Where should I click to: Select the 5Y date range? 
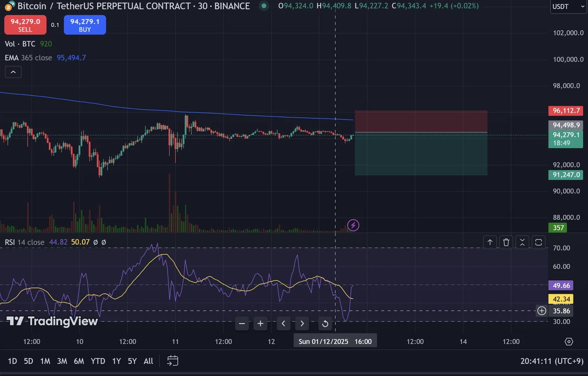pos(132,361)
